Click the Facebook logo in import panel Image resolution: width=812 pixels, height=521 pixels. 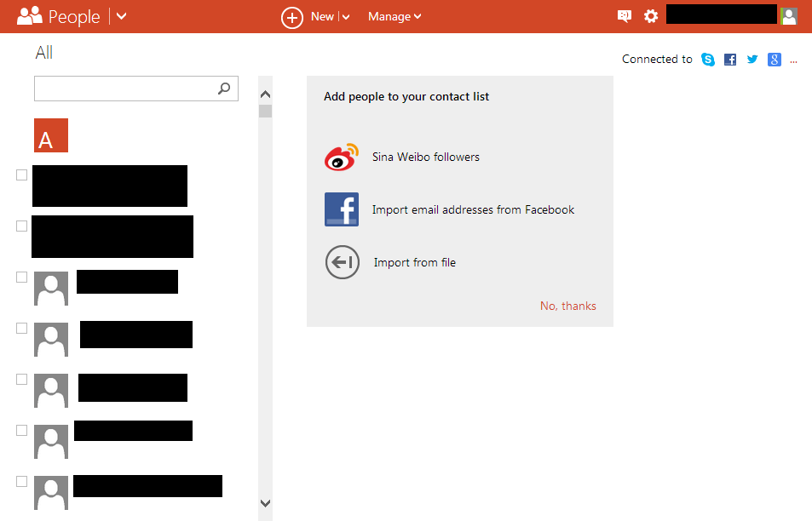click(x=342, y=209)
